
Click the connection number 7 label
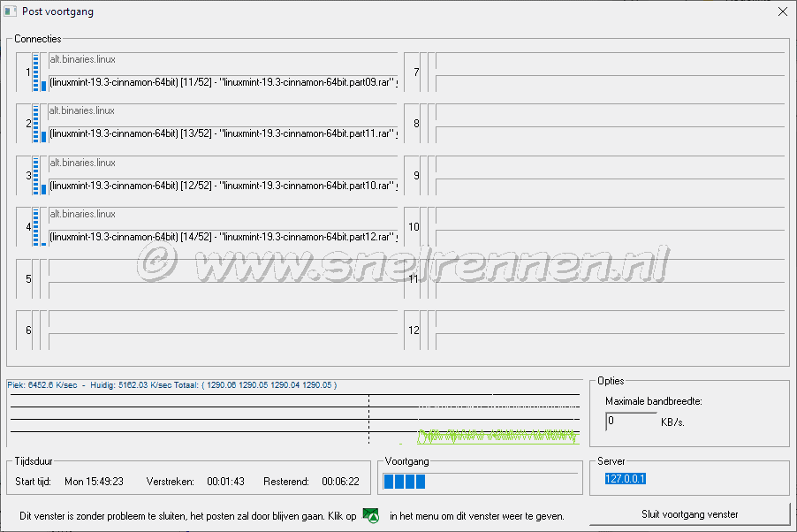coord(416,72)
